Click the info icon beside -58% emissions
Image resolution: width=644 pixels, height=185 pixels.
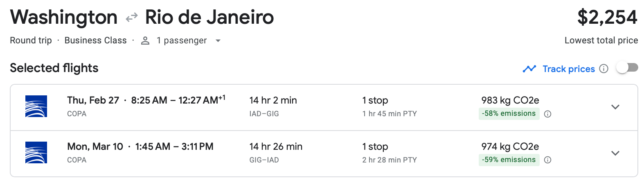pyautogui.click(x=548, y=114)
